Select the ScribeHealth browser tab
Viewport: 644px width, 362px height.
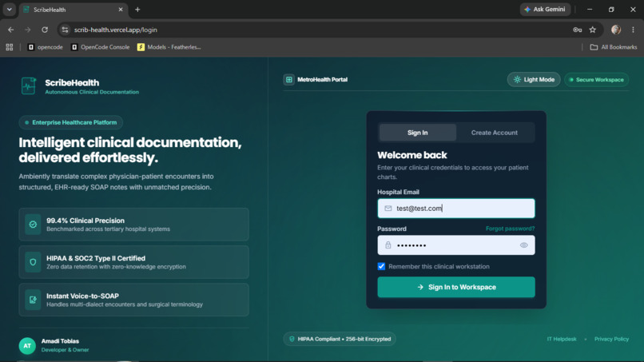(x=73, y=10)
